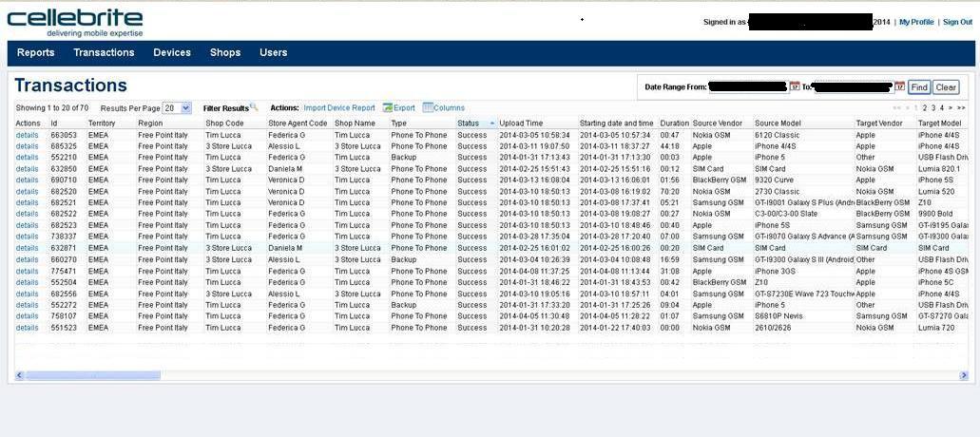
Task: Open details for transaction 632850
Action: (27, 168)
